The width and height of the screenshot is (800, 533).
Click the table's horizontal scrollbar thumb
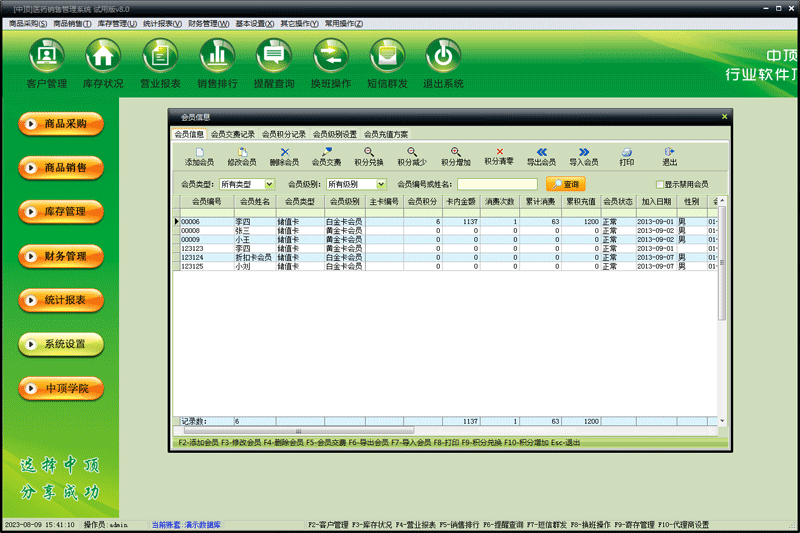pyautogui.click(x=299, y=431)
